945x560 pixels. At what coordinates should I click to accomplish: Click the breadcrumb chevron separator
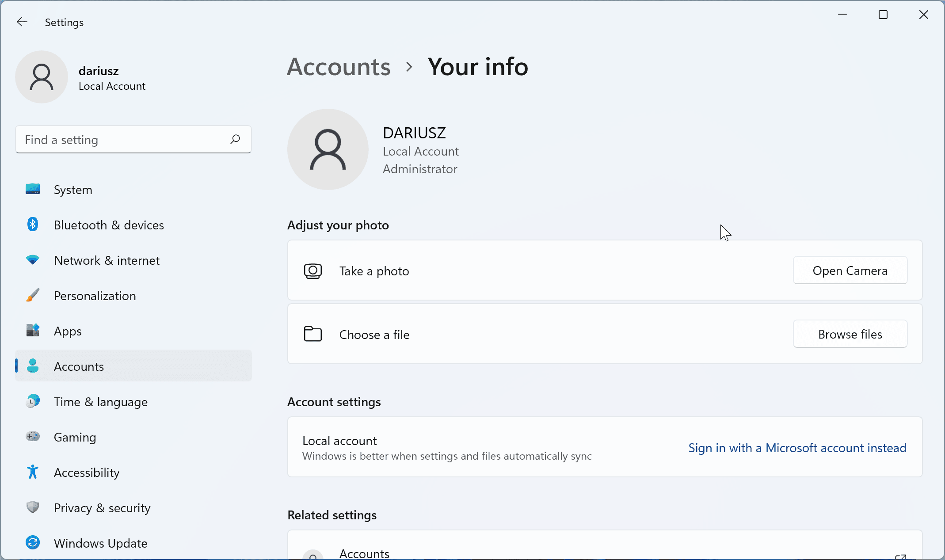coord(409,67)
